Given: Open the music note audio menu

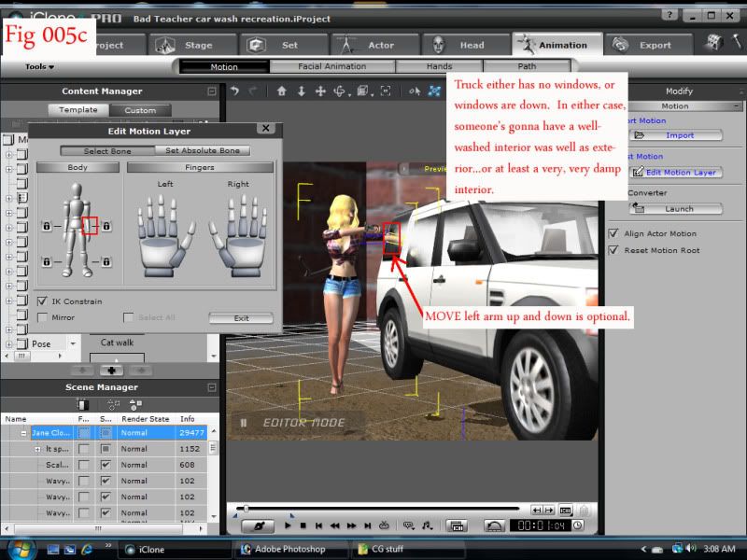Looking at the screenshot, I should [x=427, y=525].
